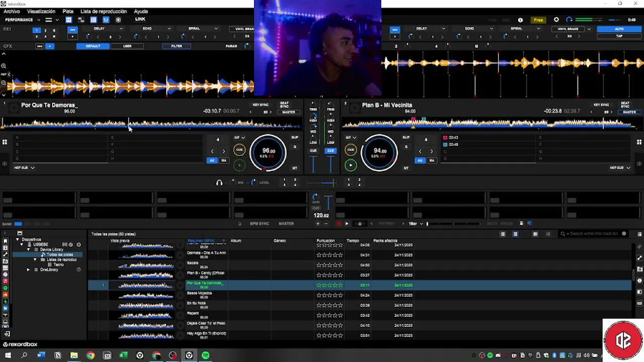Open the DELAY effect dropdown
Image resolution: width=644 pixels, height=362 pixels.
[x=103, y=29]
